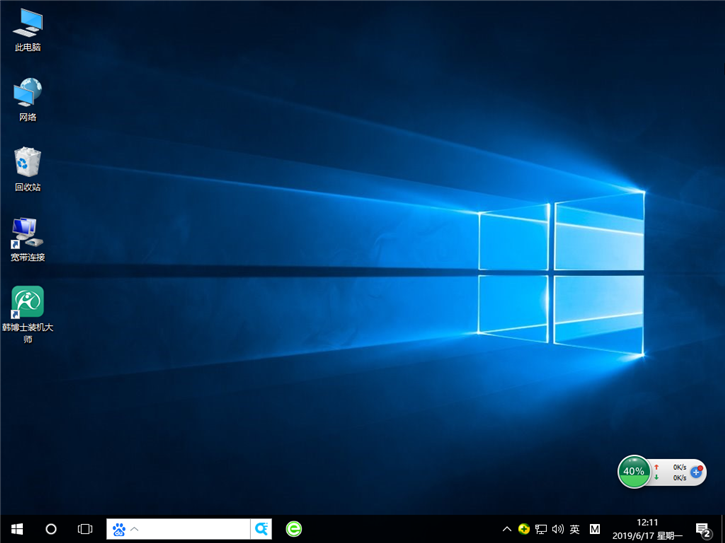725x543 pixels.
Task: Click the yellow-green security tray icon
Action: click(523, 529)
